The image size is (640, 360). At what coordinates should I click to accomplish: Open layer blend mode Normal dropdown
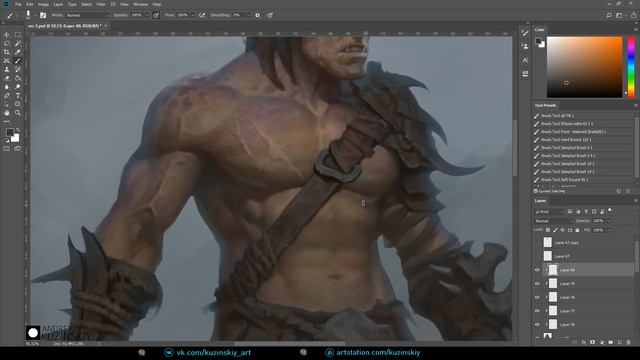point(554,221)
